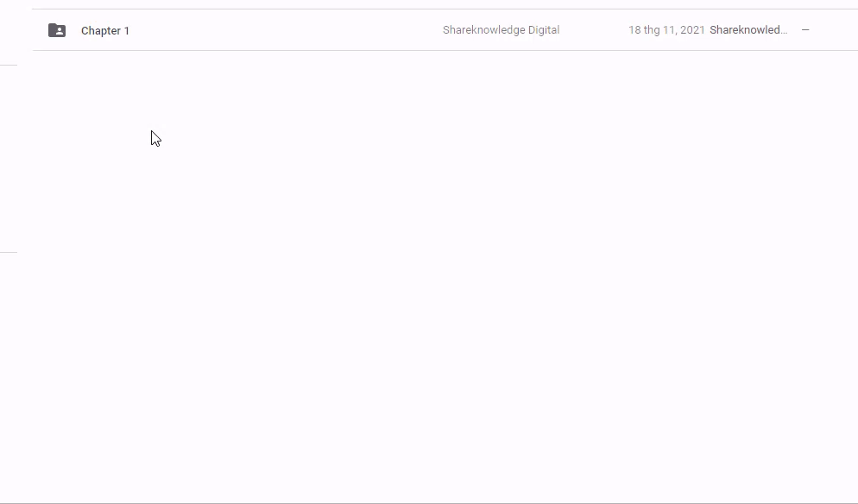Click the date 18 thg 11, 2021
Image resolution: width=858 pixels, height=504 pixels.
click(x=666, y=30)
